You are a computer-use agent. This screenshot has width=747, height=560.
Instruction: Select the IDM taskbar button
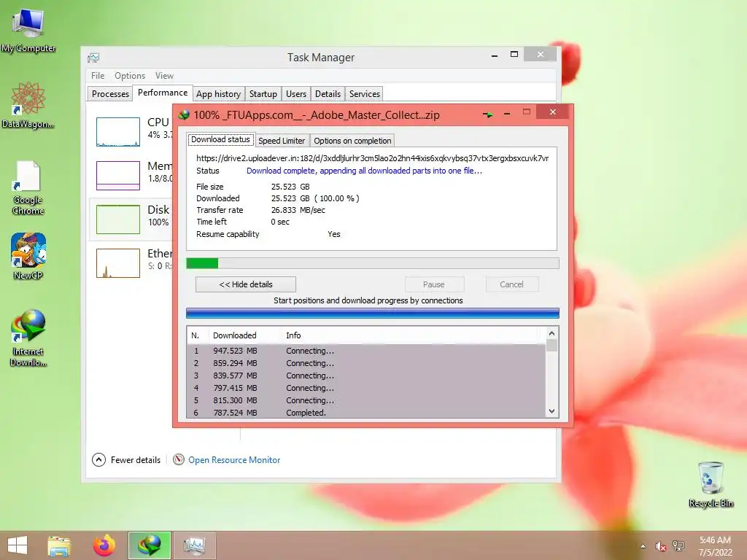click(149, 545)
